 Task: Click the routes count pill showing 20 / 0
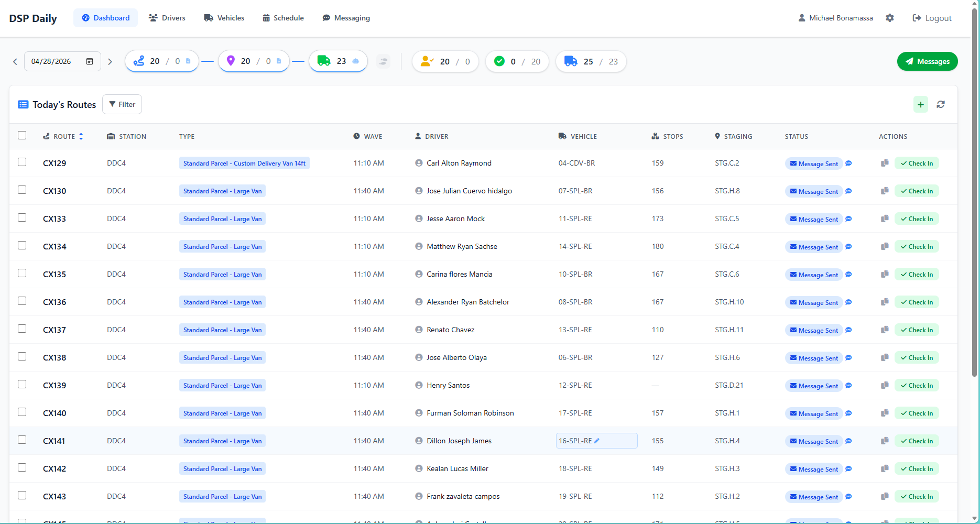162,61
